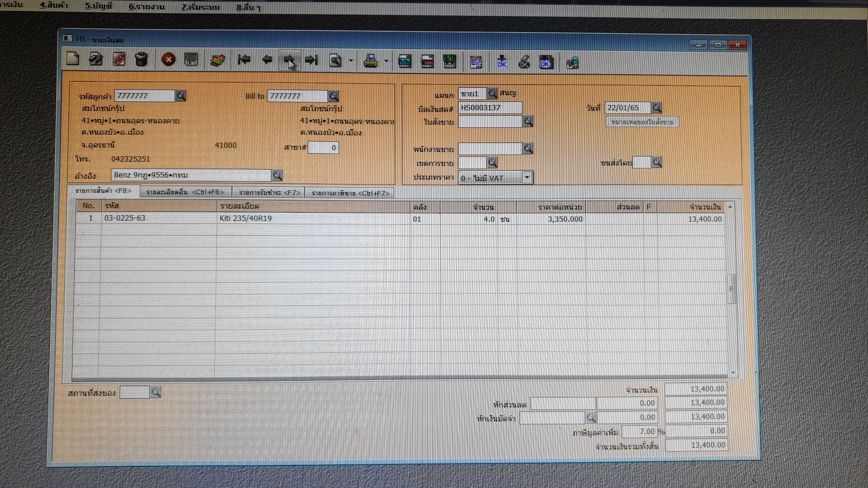Open date picker next to 22/01/65

(657, 108)
